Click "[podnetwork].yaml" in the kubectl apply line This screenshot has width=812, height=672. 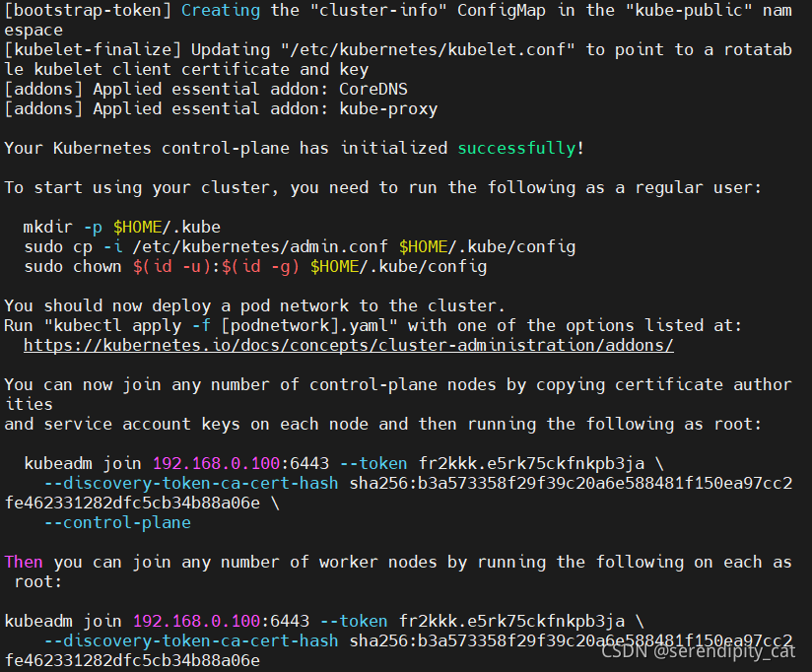(304, 325)
